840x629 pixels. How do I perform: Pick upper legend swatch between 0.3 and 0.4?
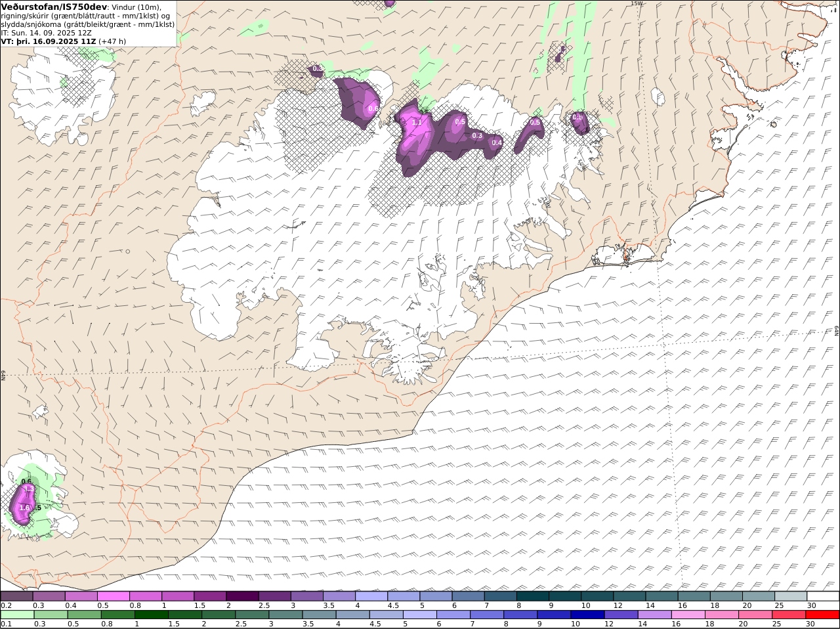pos(49,596)
